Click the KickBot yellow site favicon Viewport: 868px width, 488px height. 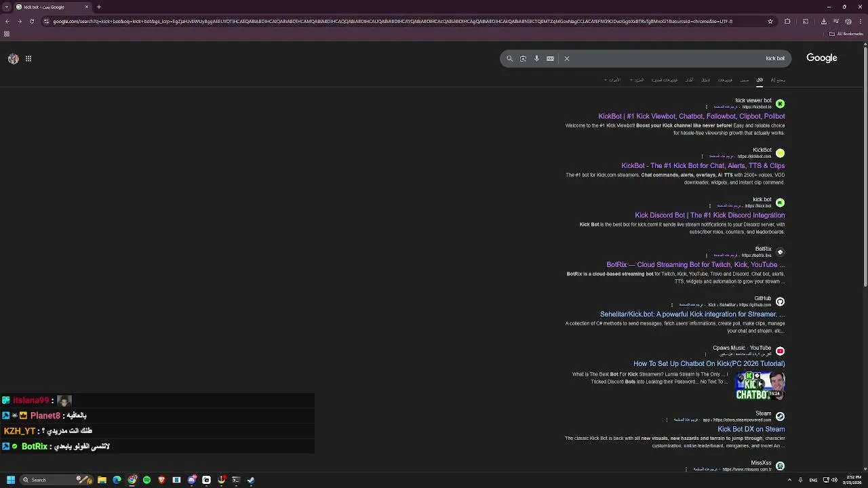(780, 153)
